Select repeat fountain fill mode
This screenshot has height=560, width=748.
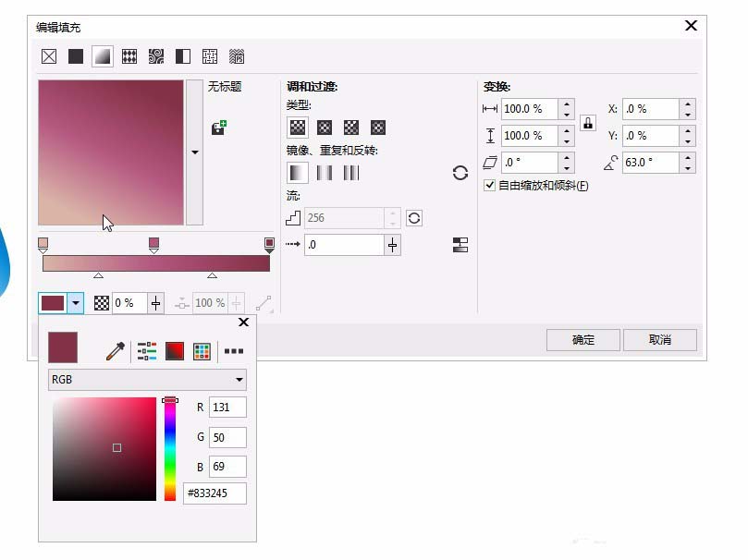351,173
